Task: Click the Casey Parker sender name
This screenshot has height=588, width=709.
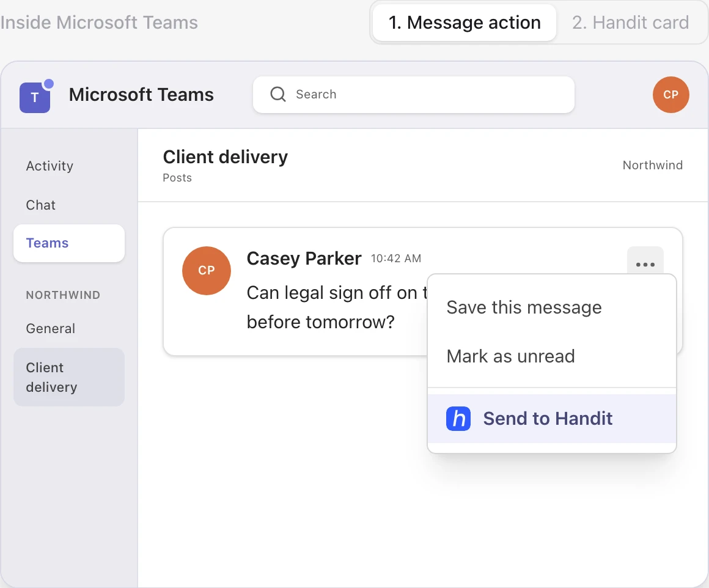Action: click(x=304, y=259)
